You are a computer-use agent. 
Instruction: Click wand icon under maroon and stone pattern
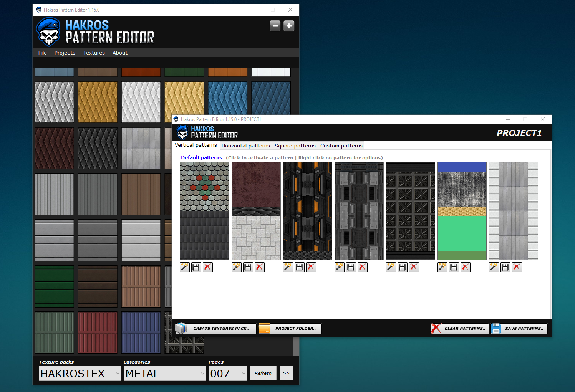pos(237,267)
